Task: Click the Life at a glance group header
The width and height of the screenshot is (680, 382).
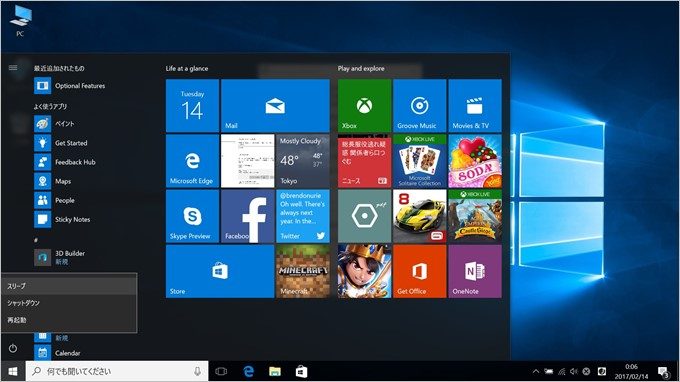Action: point(187,69)
